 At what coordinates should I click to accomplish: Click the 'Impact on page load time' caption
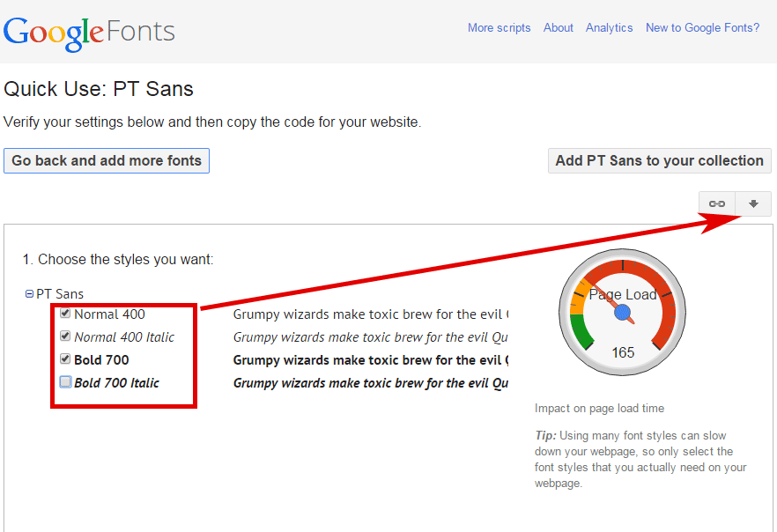pyautogui.click(x=599, y=408)
